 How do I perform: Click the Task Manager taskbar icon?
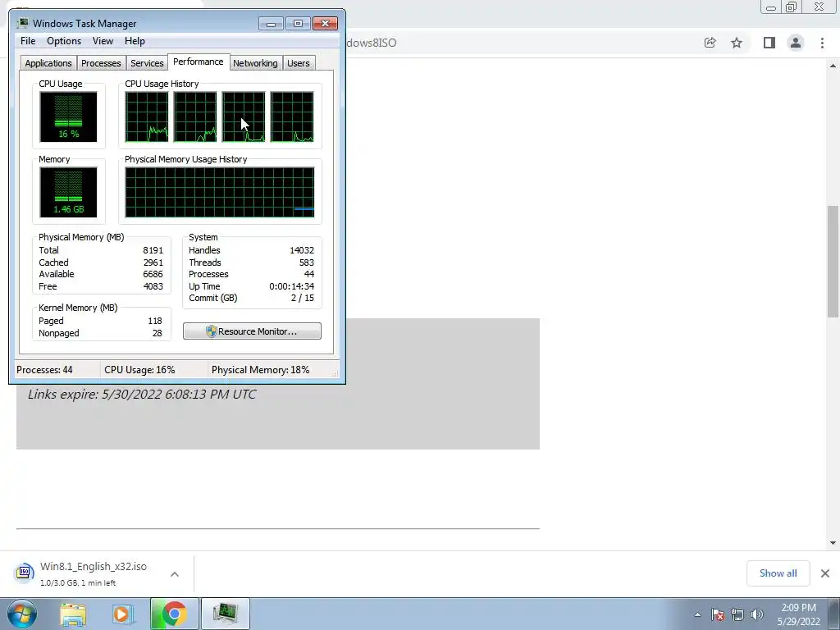(x=225, y=614)
